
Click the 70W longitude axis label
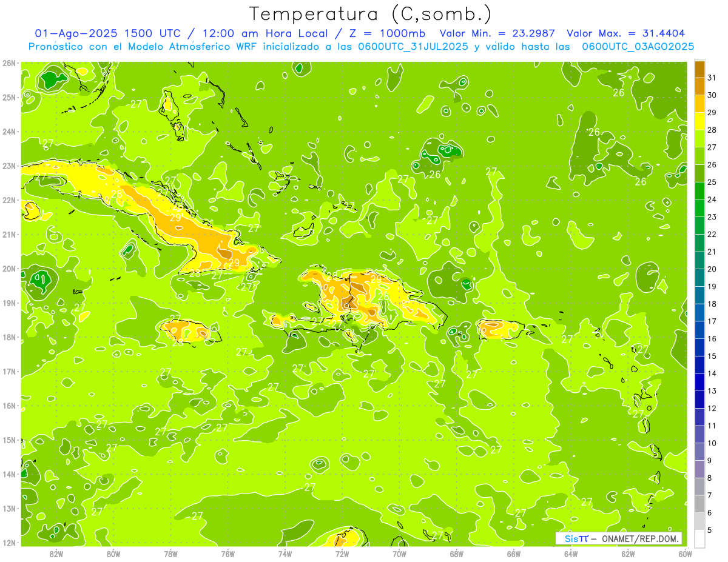(399, 554)
